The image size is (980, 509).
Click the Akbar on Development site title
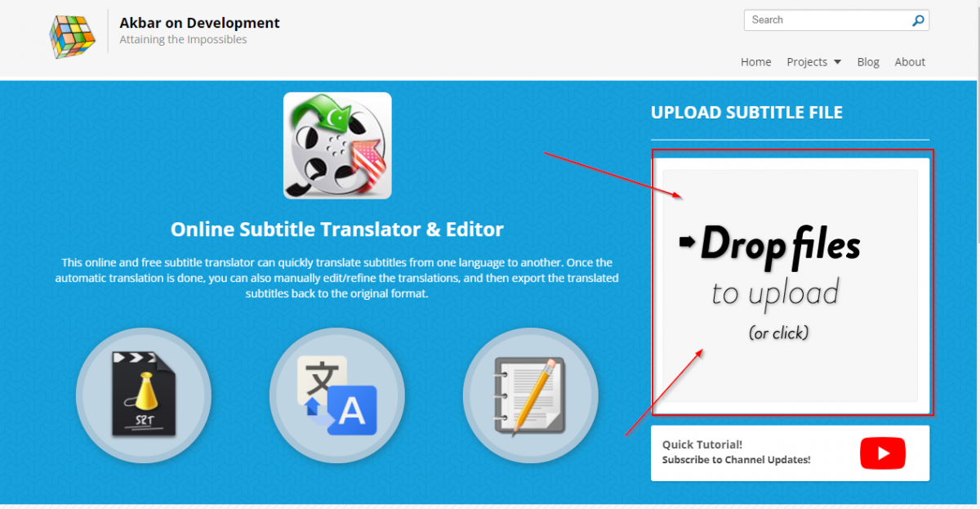point(199,23)
